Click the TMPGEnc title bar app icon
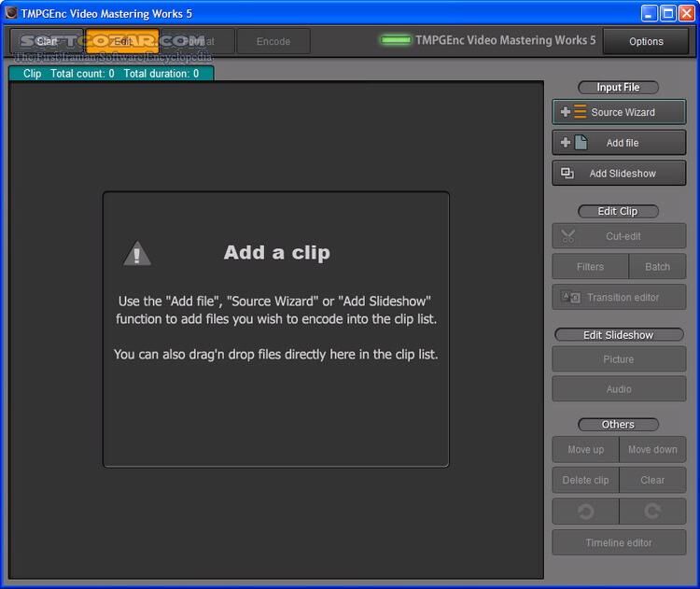The image size is (700, 589). (x=11, y=12)
